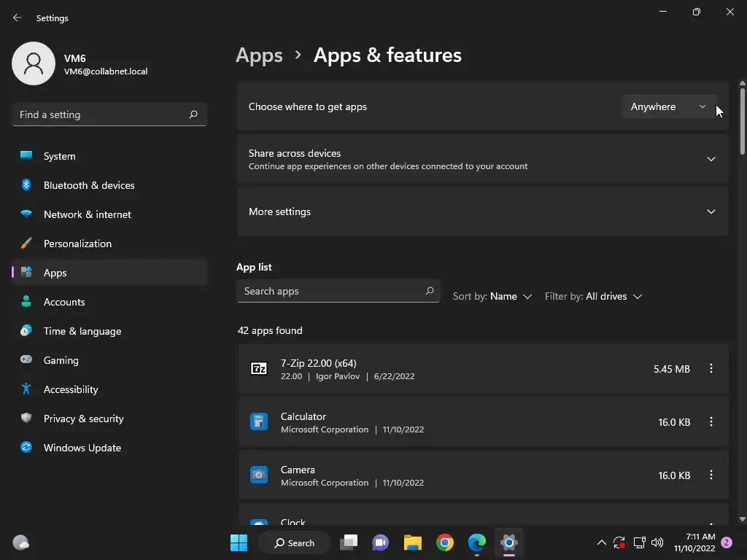Open the Windows Start menu
Viewport: 747px width, 560px height.
239,542
